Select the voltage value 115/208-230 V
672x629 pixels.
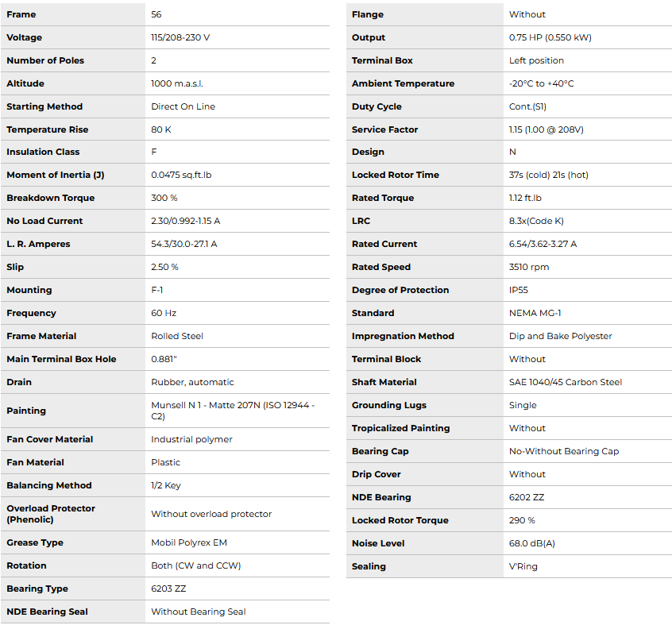point(180,37)
